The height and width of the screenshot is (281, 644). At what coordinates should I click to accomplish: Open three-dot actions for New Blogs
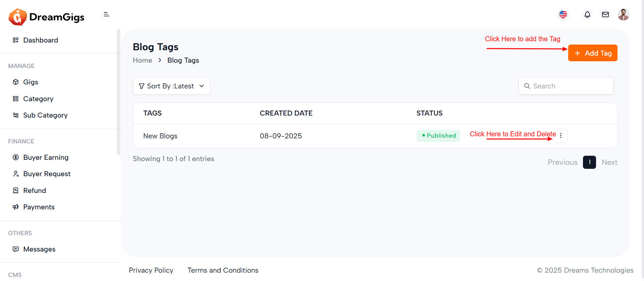560,136
